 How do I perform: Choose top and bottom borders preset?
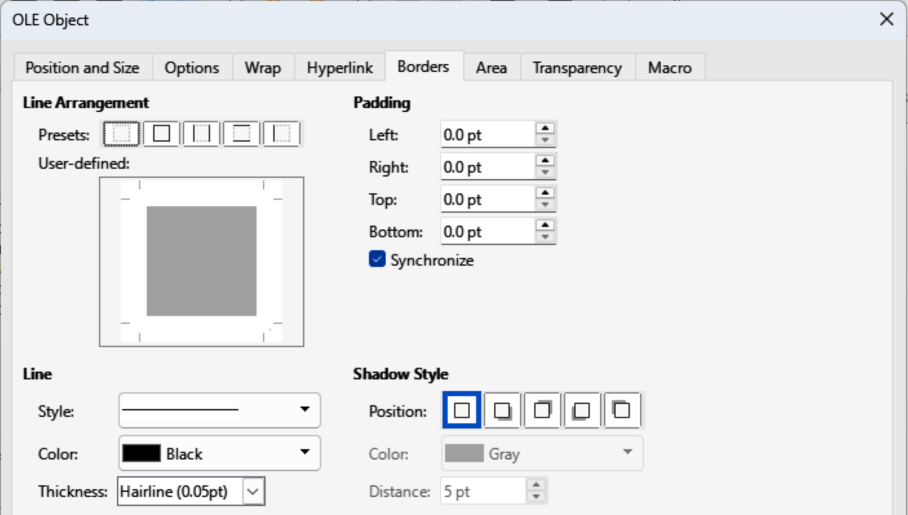[x=242, y=134]
